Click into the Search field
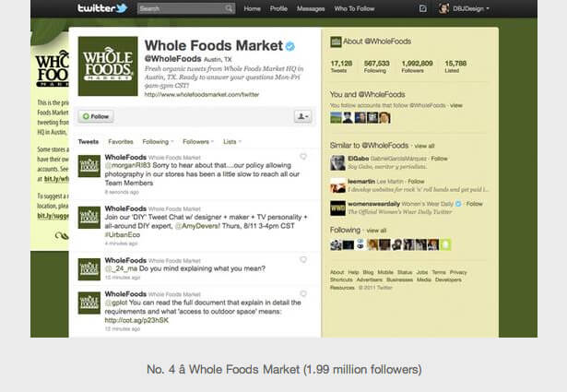567x392 pixels. pyautogui.click(x=182, y=8)
